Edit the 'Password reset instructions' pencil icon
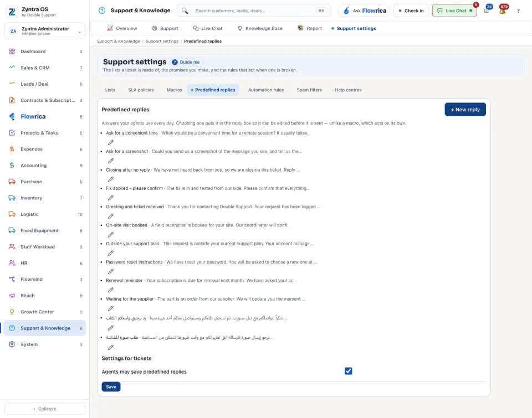Image resolution: width=532 pixels, height=418 pixels. pyautogui.click(x=111, y=271)
